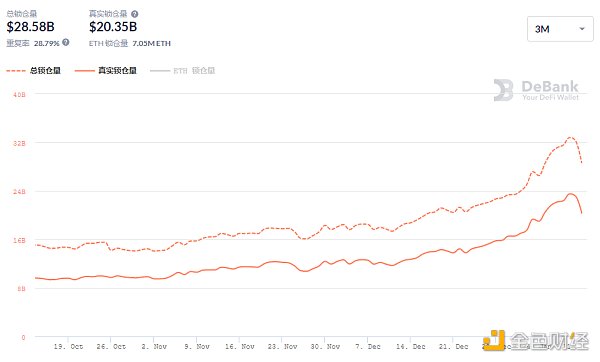Image resolution: width=600 pixels, height=362 pixels.
Task: Click the DeBank brand name text
Action: [550, 86]
